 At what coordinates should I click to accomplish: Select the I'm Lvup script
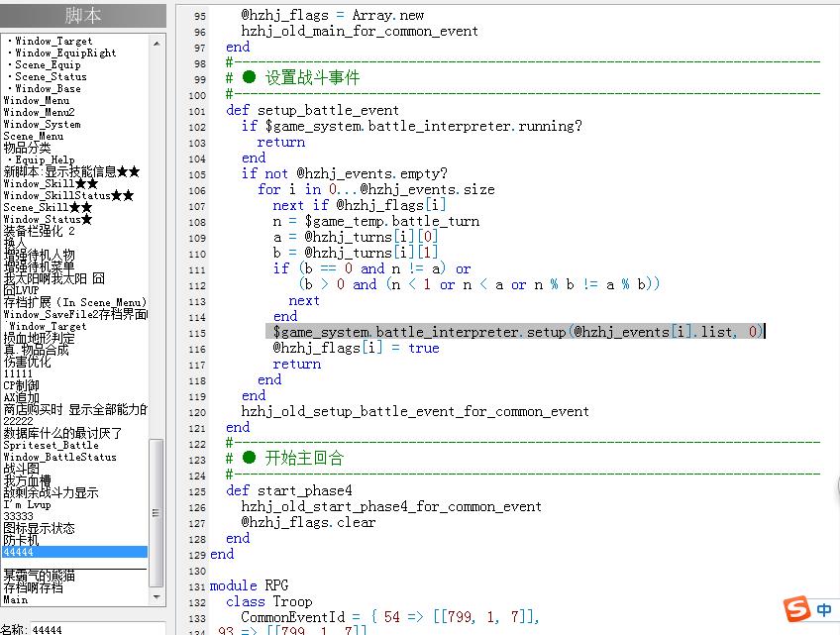28,504
